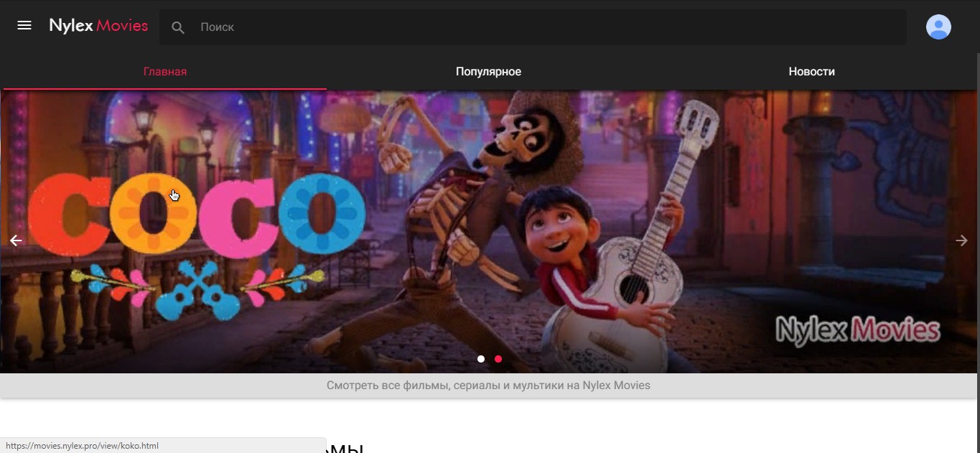980x453 pixels.
Task: Open the hamburger navigation menu
Action: 24,26
